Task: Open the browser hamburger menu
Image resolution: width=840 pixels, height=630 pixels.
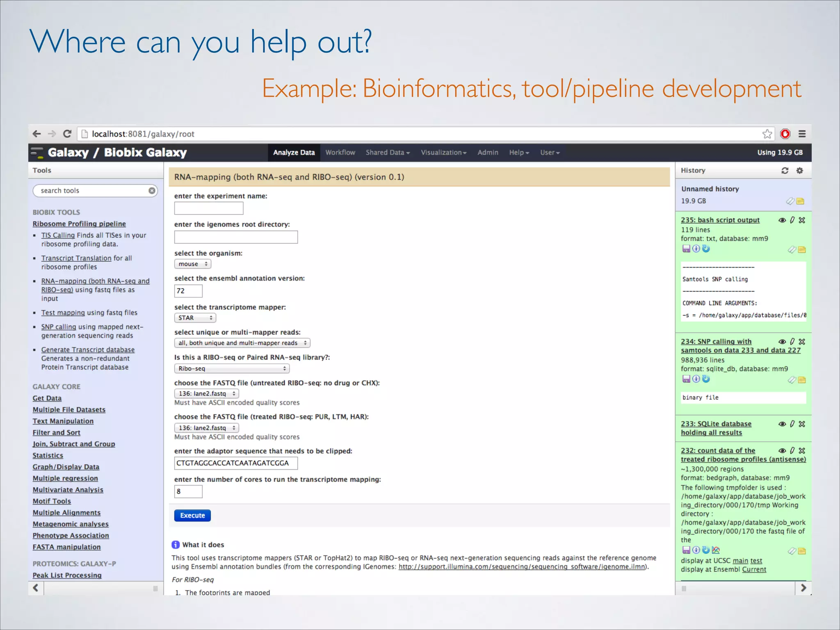Action: coord(802,134)
